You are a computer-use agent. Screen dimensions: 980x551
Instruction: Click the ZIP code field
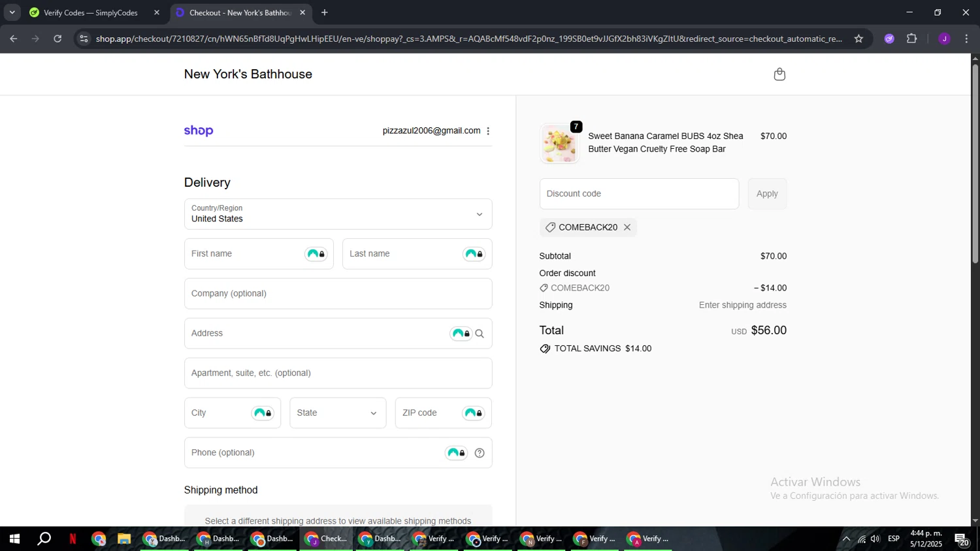click(443, 413)
